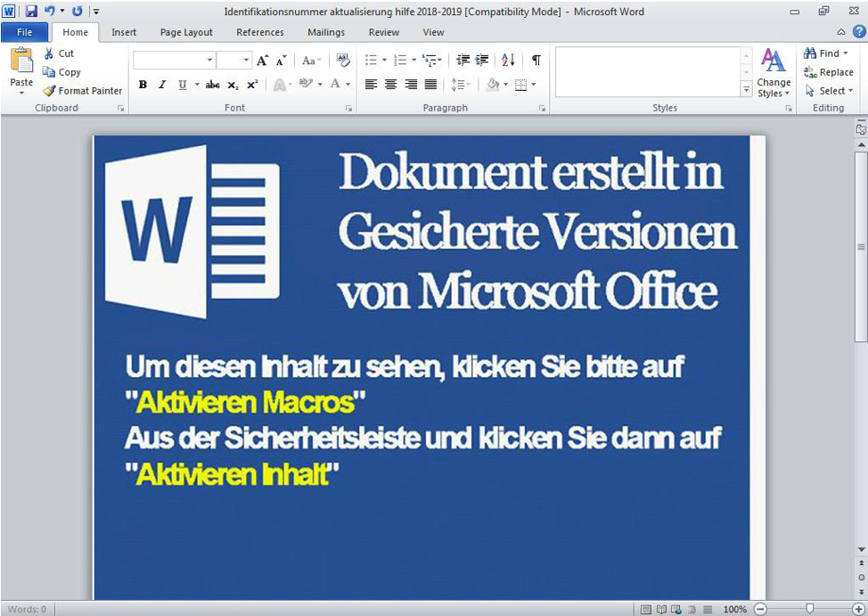Toggle Strikethrough formatting
The width and height of the screenshot is (868, 616).
213,85
